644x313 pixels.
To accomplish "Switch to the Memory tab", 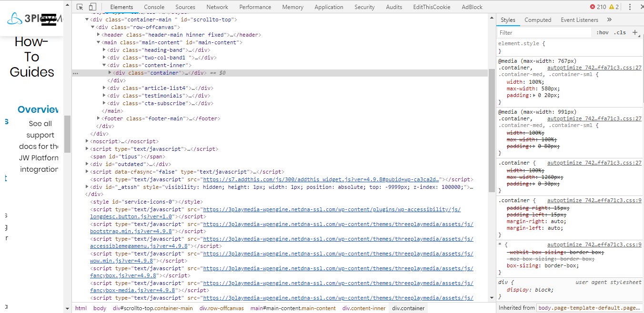I will (x=292, y=7).
